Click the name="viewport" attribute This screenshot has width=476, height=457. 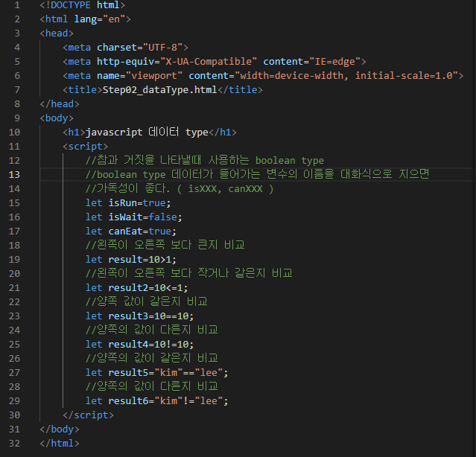[139, 76]
